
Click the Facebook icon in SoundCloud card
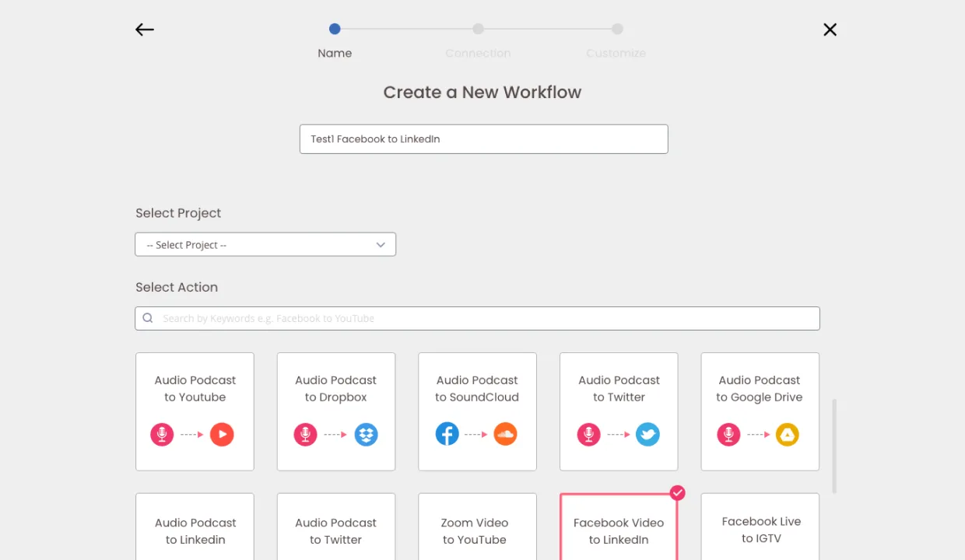pyautogui.click(x=447, y=434)
